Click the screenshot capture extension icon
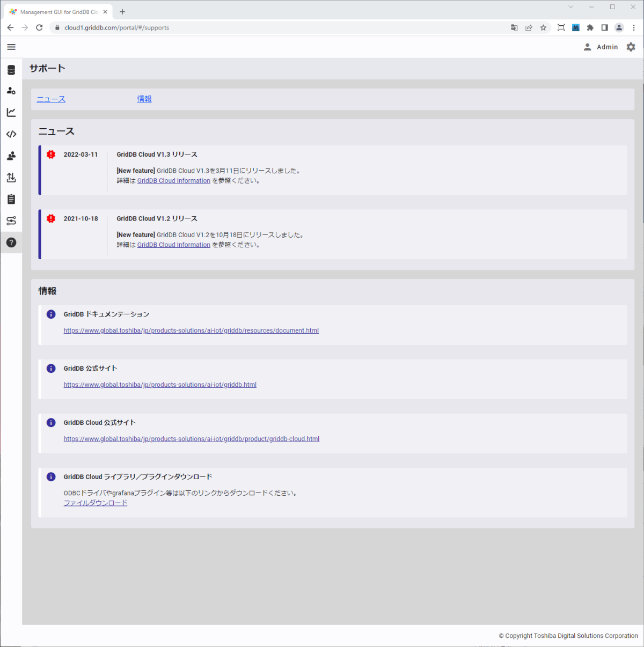Viewport: 644px width, 647px height. point(561,27)
